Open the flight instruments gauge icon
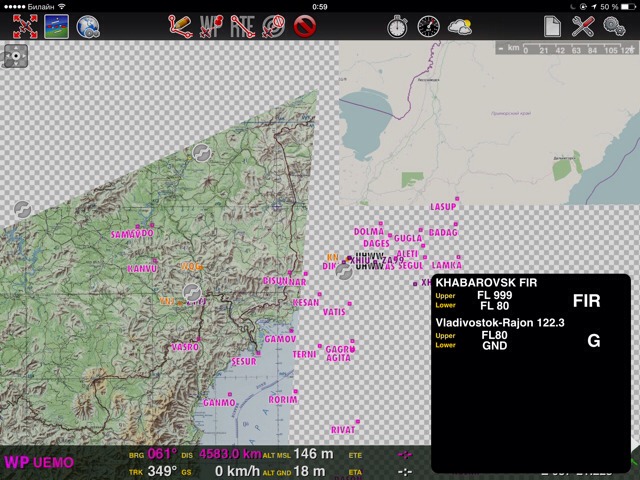Screen dimensions: 640x480 click(428, 27)
